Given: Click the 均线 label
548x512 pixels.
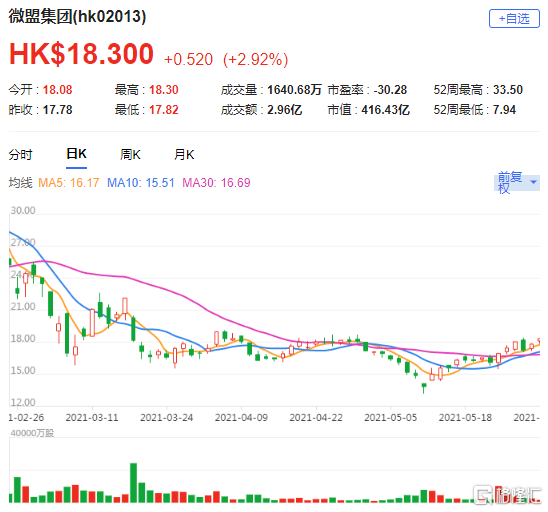Looking at the screenshot, I should [20, 182].
